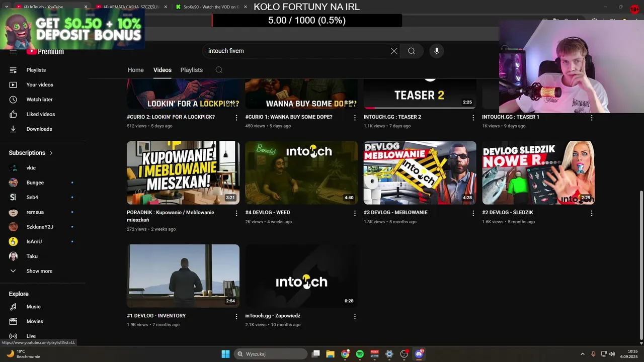Open the video title #3 DEVLOG - MEBLOWANIE
Screen dimensions: 644x362
395,212
